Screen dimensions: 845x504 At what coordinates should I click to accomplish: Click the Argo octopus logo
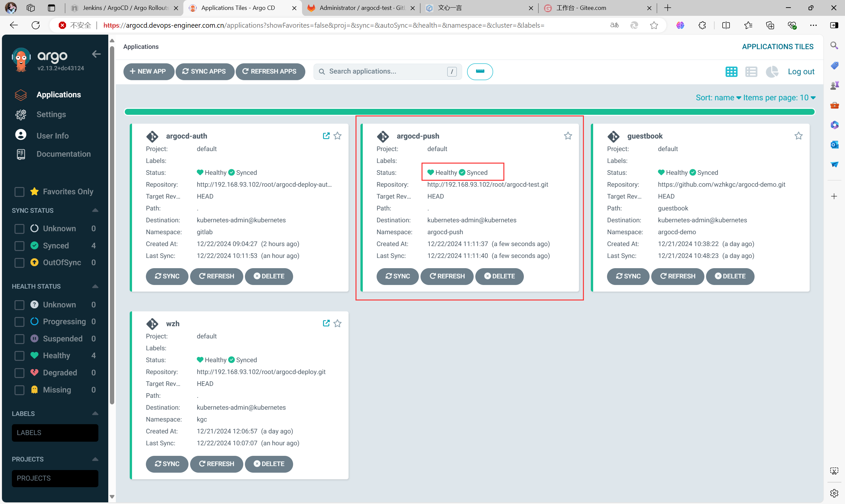click(21, 60)
